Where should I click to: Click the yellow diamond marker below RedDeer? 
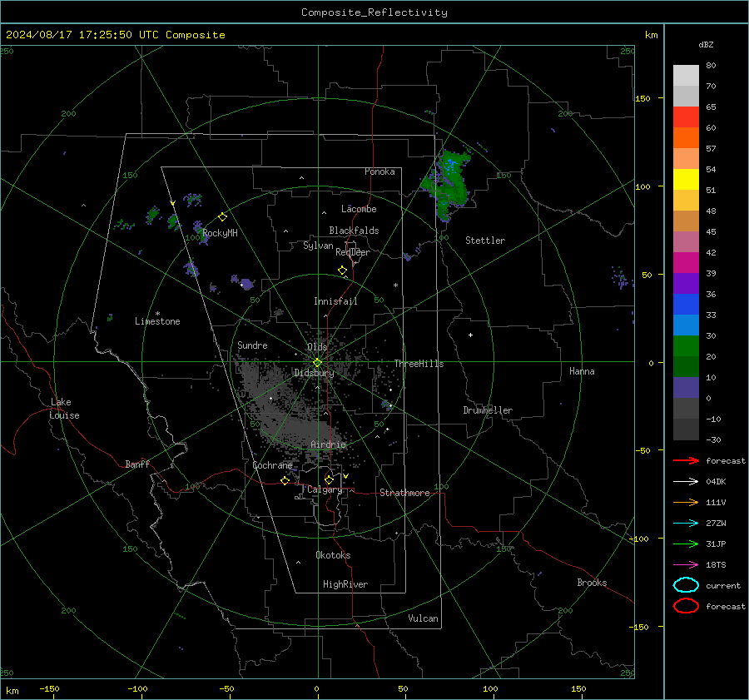(x=343, y=271)
